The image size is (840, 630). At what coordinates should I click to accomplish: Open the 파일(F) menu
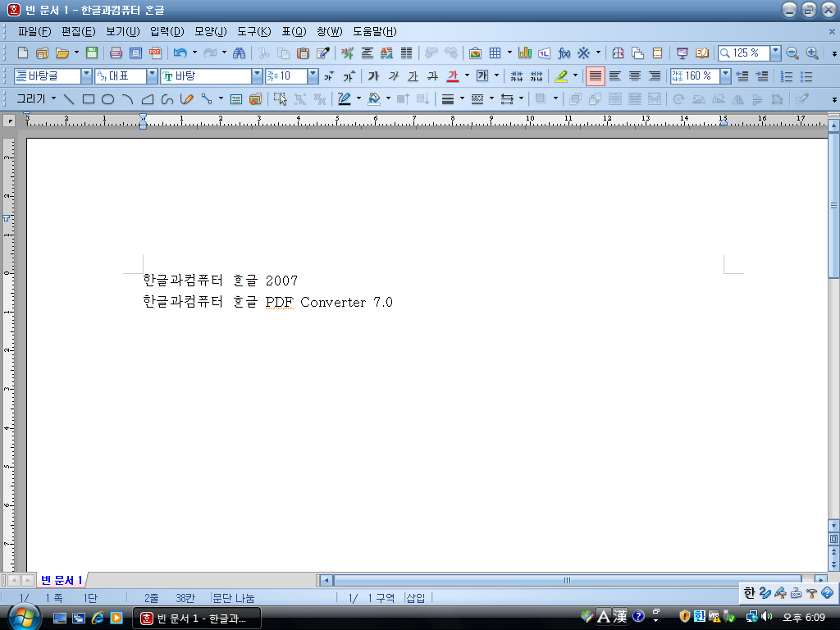pyautogui.click(x=34, y=32)
